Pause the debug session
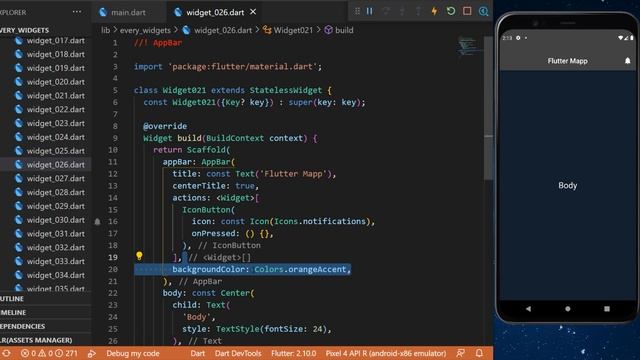 pos(369,11)
